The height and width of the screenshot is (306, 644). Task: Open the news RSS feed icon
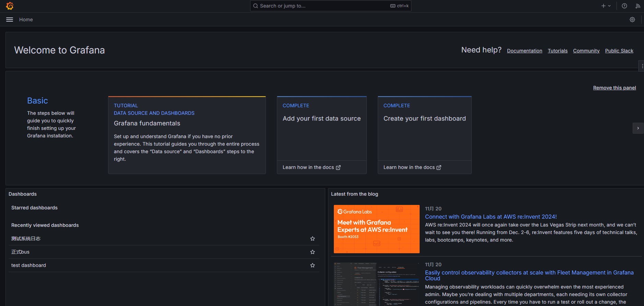[x=638, y=6]
